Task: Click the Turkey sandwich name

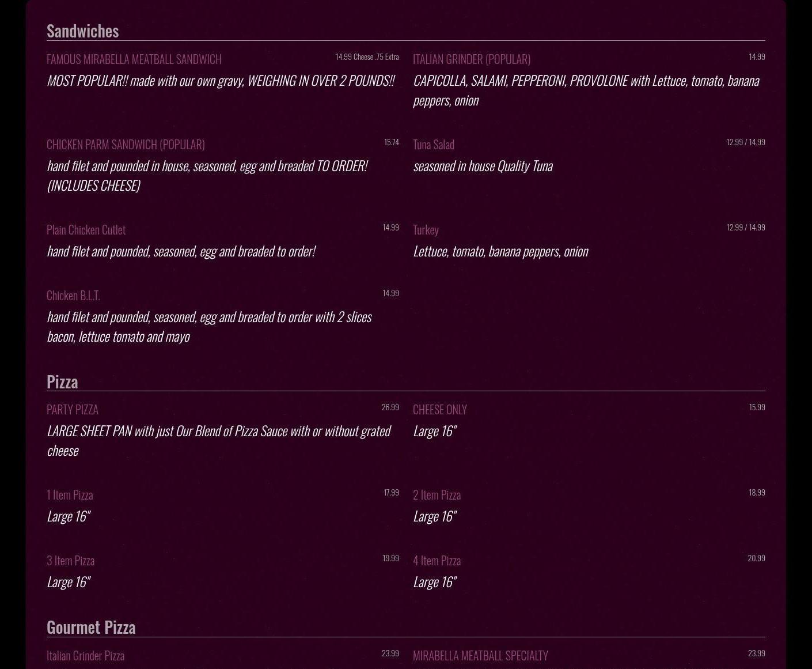Action: [426, 230]
